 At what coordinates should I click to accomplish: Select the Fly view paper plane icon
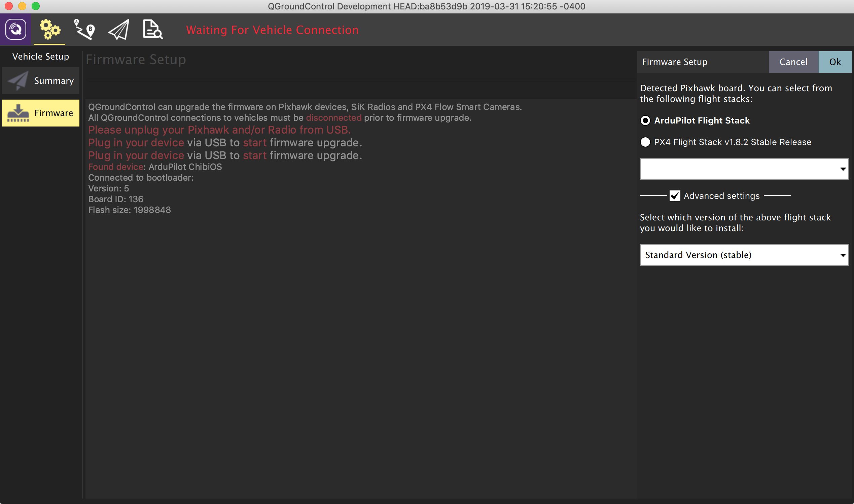click(118, 30)
